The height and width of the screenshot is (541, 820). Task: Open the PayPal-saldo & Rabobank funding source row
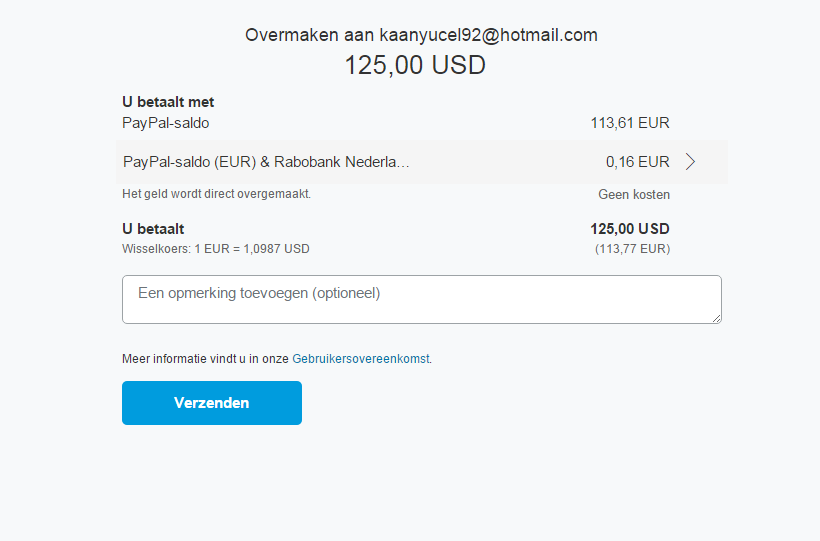422,162
